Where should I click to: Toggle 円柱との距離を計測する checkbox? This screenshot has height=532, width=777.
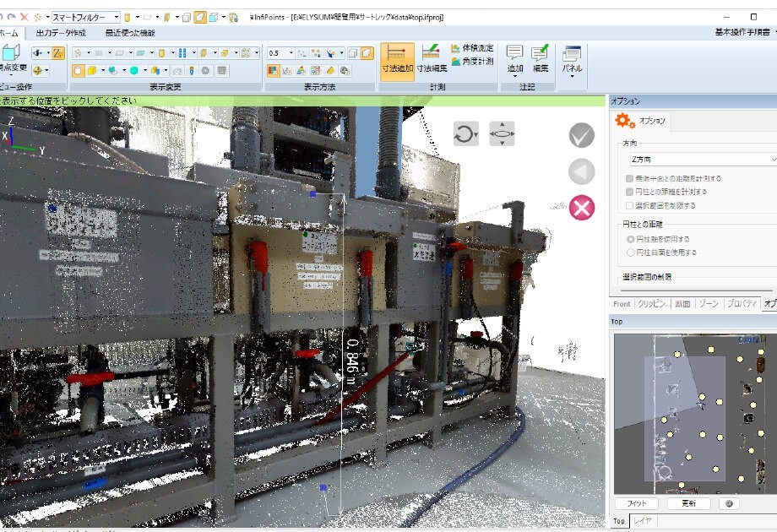pyautogui.click(x=630, y=192)
